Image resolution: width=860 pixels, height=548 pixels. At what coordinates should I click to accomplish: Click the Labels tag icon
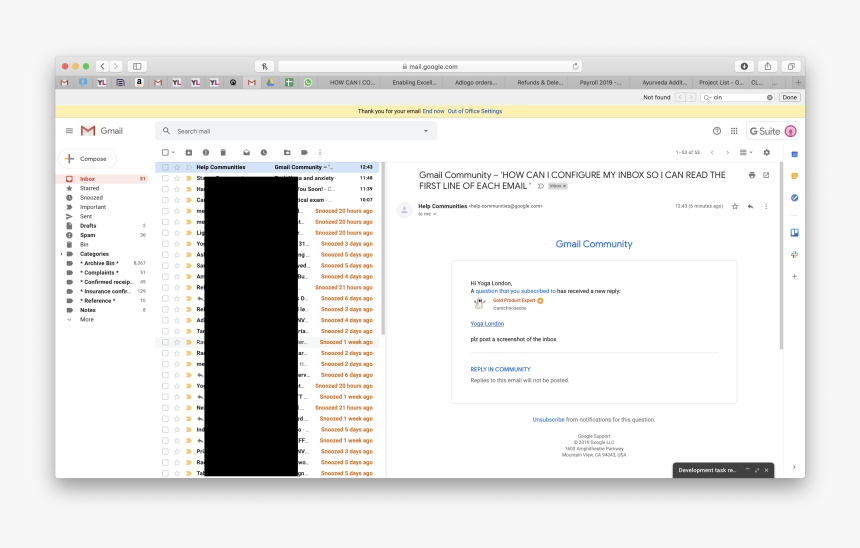(304, 152)
